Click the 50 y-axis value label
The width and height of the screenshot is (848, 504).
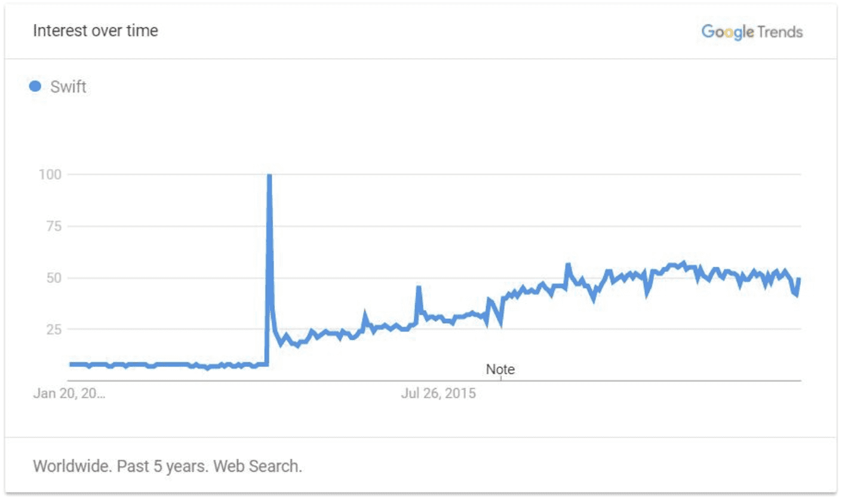pyautogui.click(x=54, y=278)
